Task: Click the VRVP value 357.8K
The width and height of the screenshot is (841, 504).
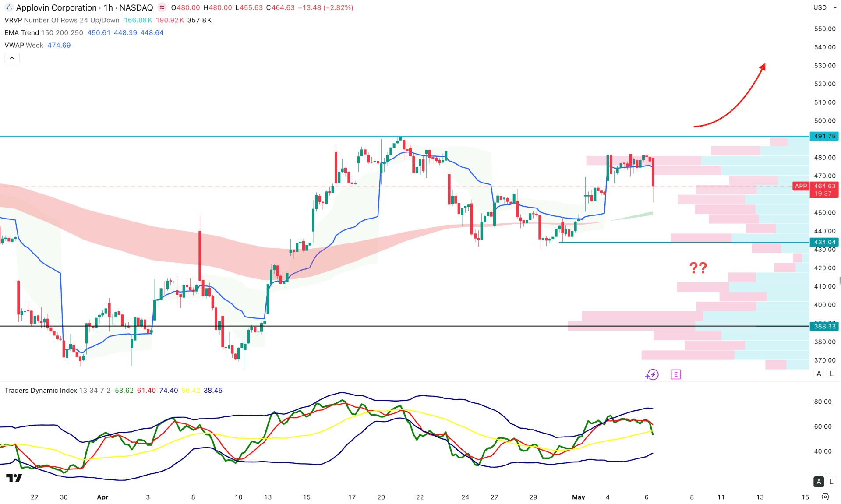Action: coord(200,20)
